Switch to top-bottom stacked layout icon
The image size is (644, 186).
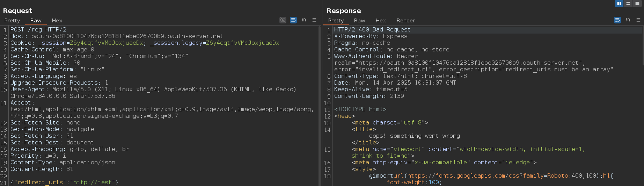click(628, 3)
